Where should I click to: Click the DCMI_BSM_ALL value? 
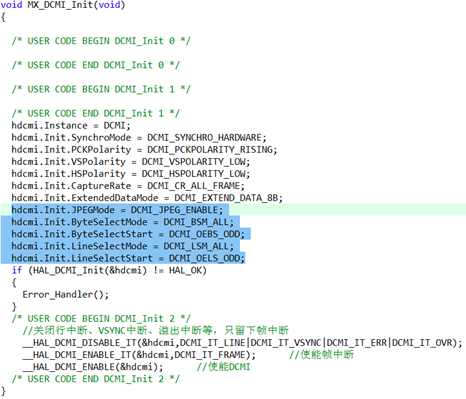point(197,222)
